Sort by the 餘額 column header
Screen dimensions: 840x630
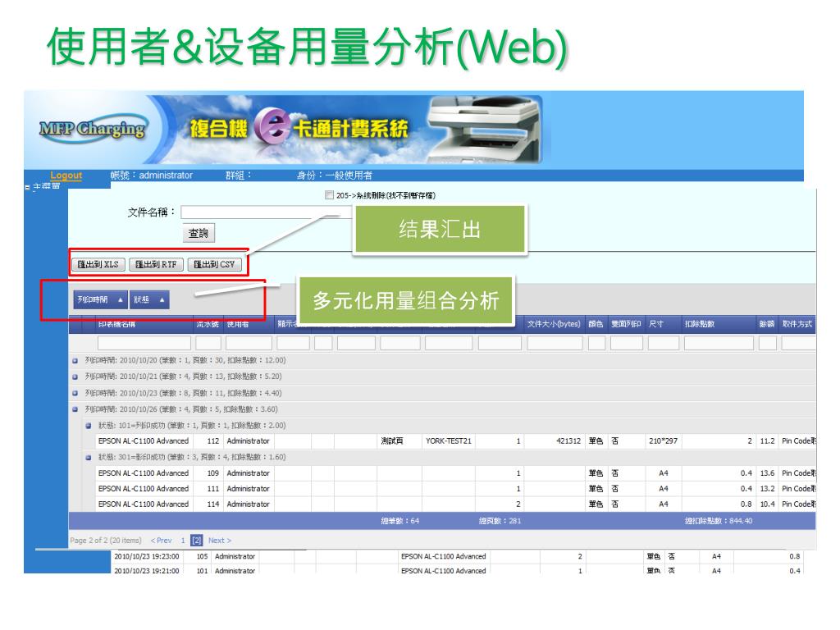[x=767, y=324]
